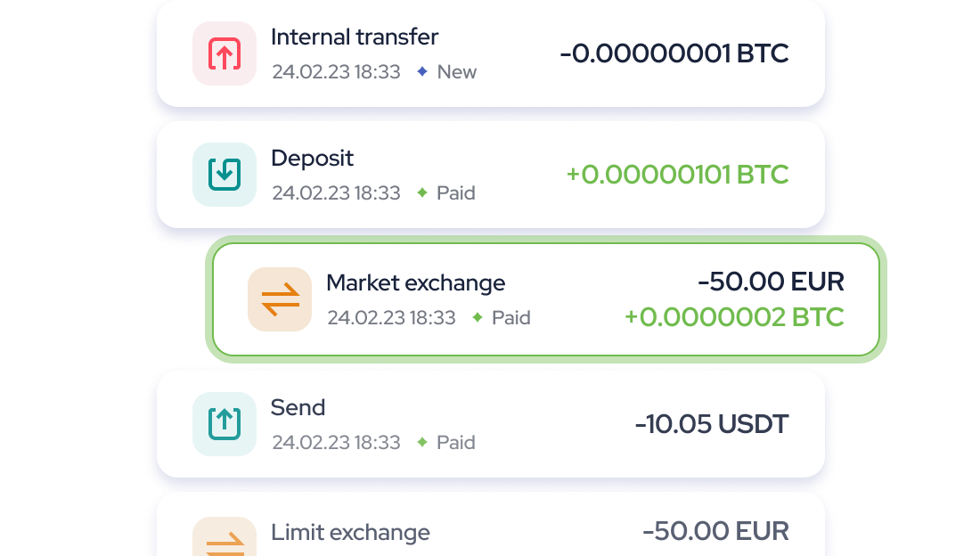Click the +0.00000101 BTC deposit amount
This screenshot has width=980, height=556.
pyautogui.click(x=677, y=175)
